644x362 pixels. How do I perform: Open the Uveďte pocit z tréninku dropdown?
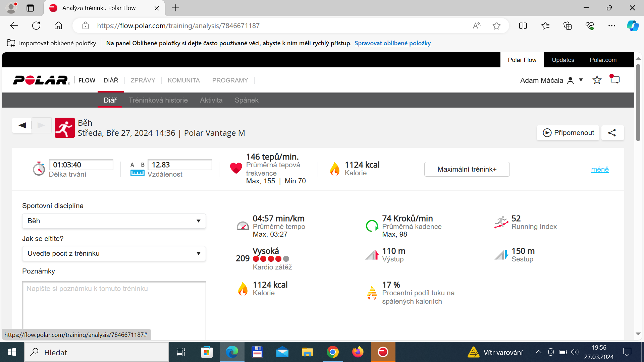114,253
